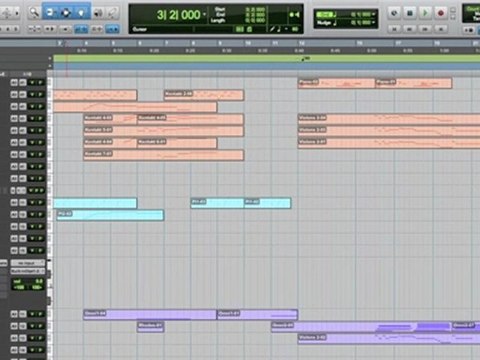
Task: Toggle the Online transport button
Action: [x=394, y=13]
